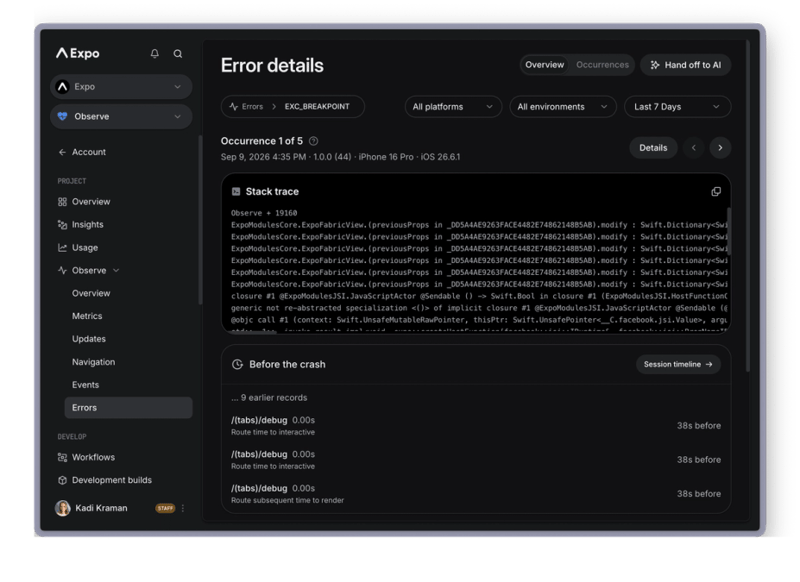800x582 pixels.
Task: Open Navigation in sidebar
Action: (93, 362)
